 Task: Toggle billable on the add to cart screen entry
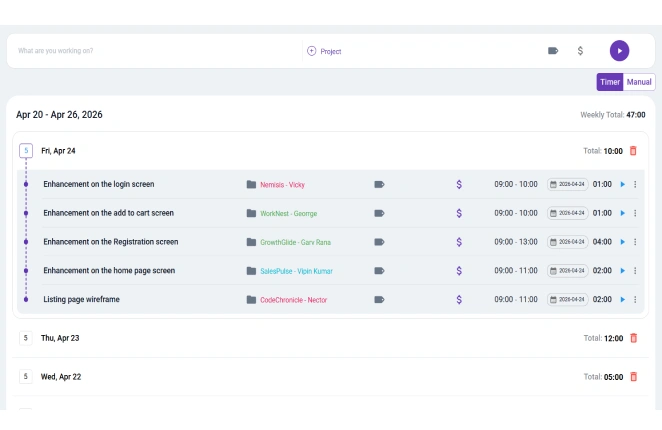pyautogui.click(x=459, y=213)
